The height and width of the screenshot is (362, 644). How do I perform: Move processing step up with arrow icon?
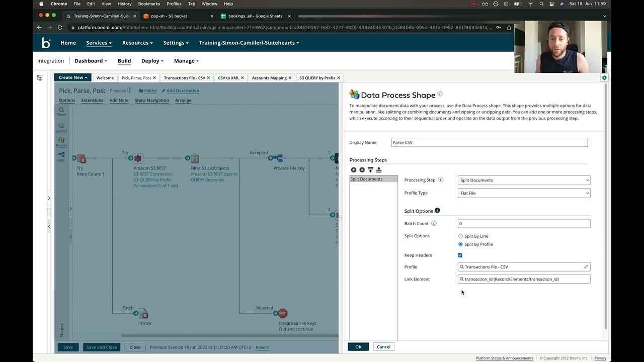point(370,170)
